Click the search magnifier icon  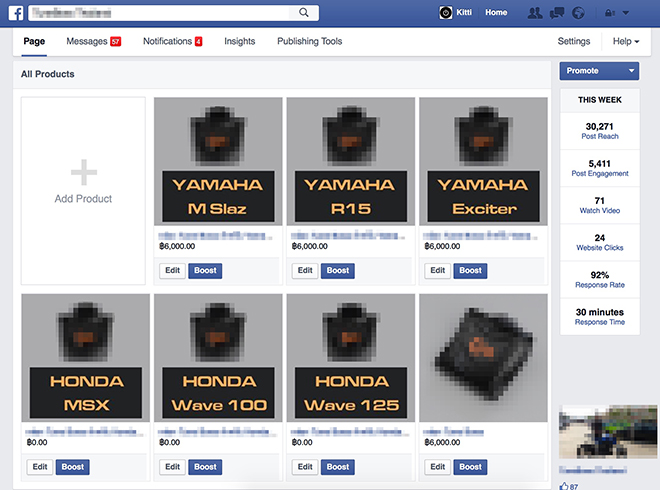click(303, 13)
